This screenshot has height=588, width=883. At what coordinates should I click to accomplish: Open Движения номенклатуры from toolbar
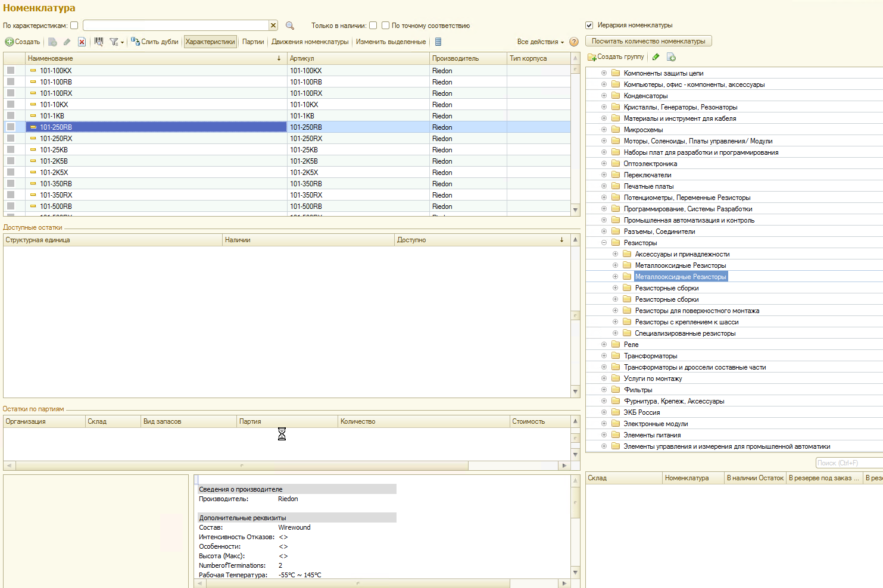pyautogui.click(x=310, y=42)
